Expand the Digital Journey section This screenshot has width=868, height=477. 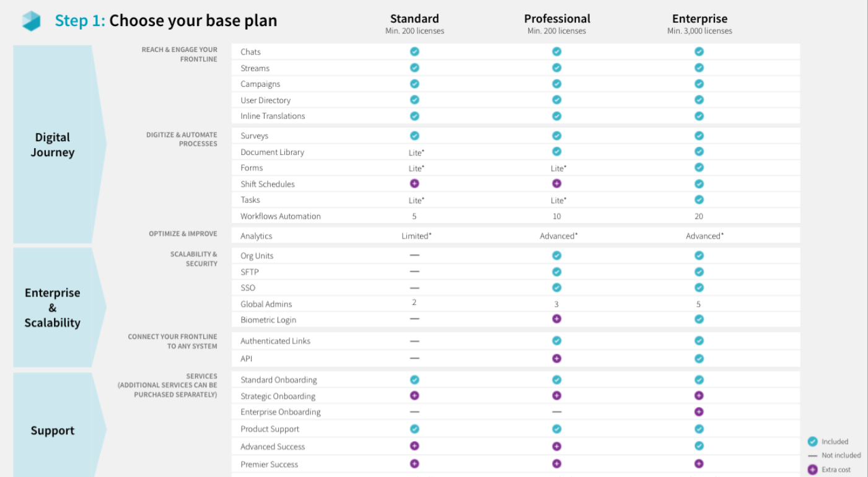pyautogui.click(x=52, y=145)
